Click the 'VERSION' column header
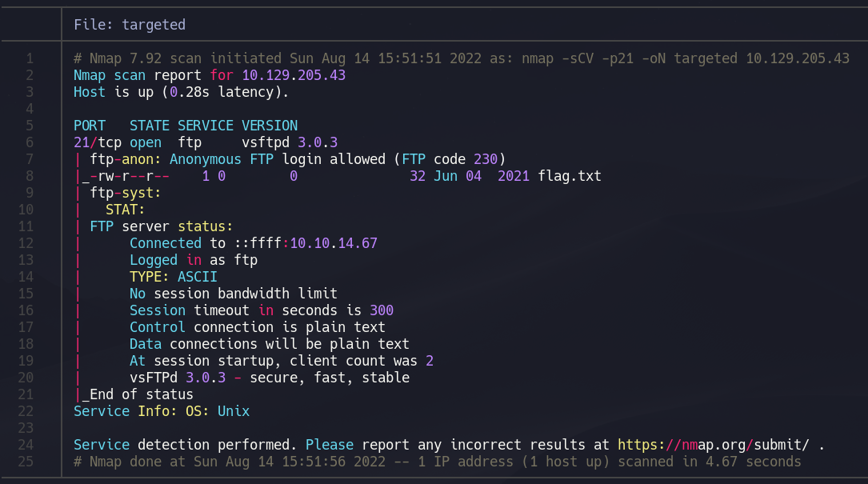868x484 pixels. pyautogui.click(x=270, y=126)
